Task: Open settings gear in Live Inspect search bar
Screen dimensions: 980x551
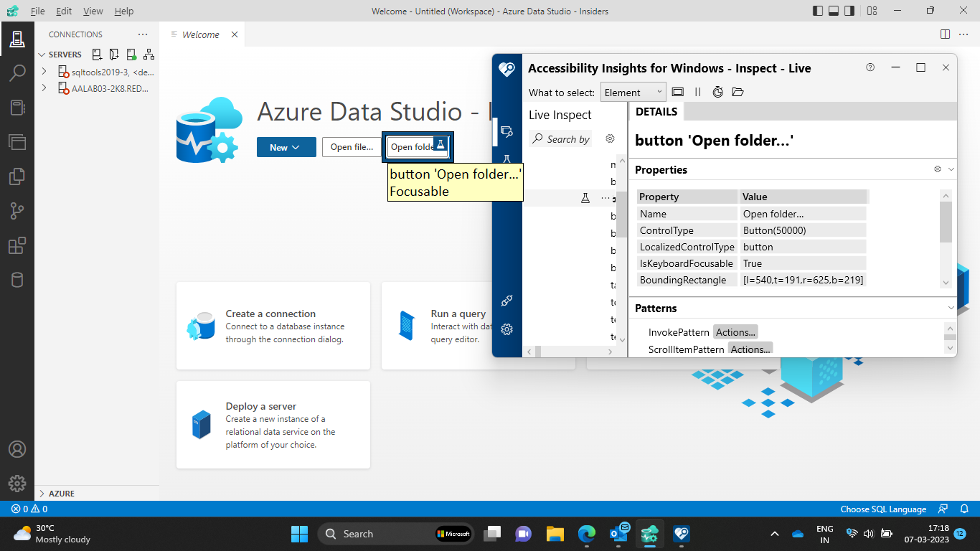Action: click(609, 138)
